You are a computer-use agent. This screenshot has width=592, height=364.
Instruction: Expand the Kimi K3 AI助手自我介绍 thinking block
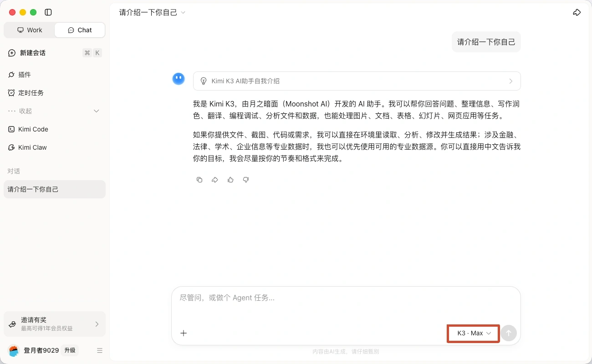(357, 81)
